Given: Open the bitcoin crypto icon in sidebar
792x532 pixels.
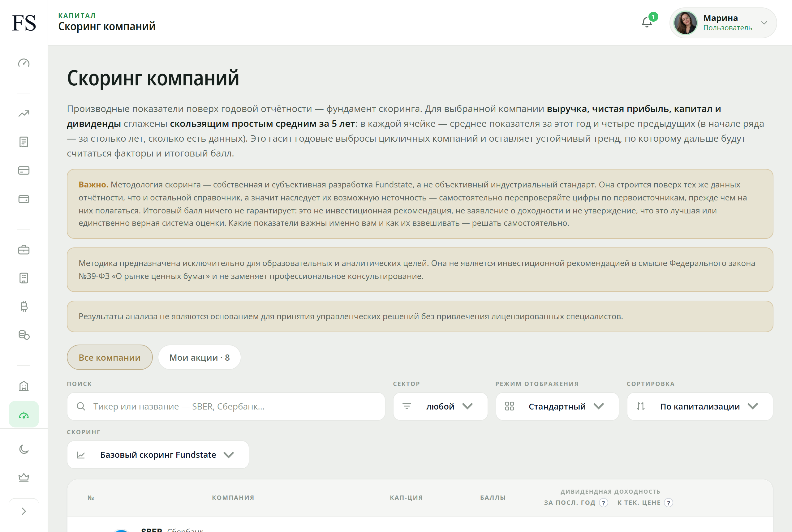Looking at the screenshot, I should coord(24,307).
